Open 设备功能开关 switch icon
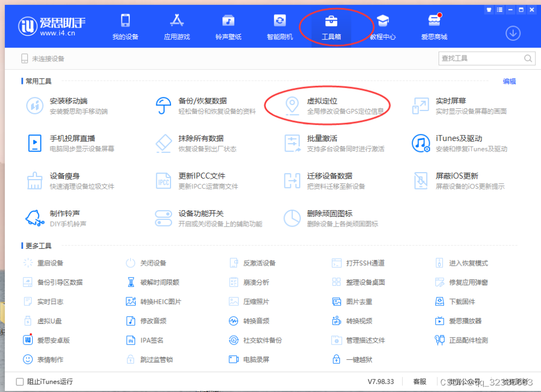 click(x=163, y=218)
